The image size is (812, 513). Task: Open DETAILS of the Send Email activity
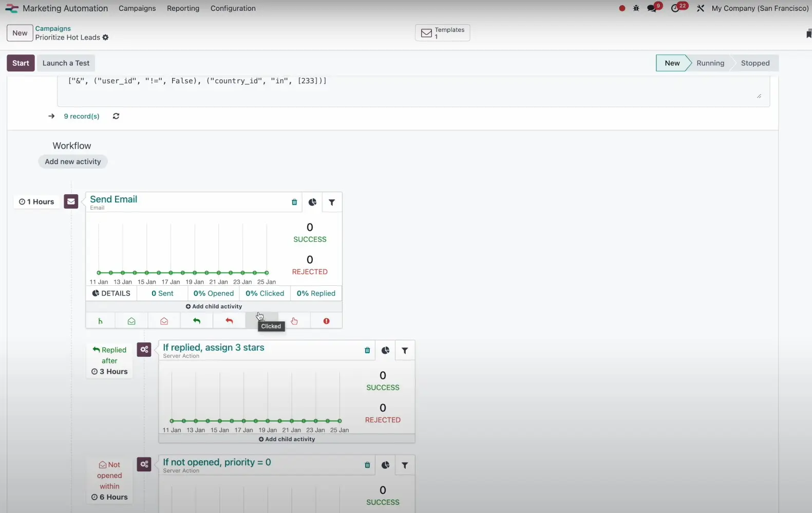coord(111,293)
